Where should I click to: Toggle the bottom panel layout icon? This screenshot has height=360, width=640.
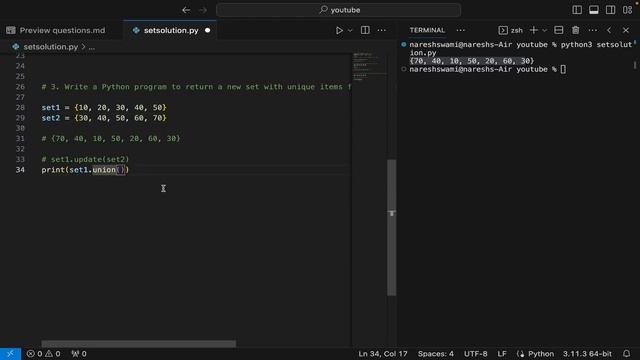[x=594, y=10]
